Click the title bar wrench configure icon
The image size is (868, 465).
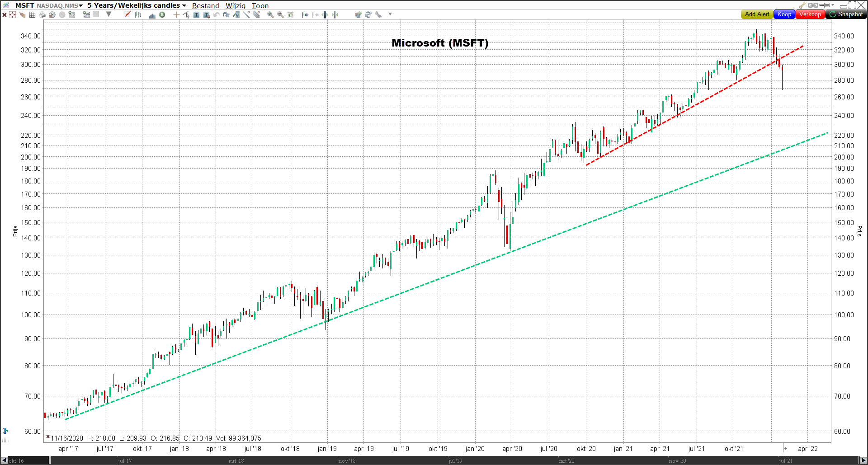coord(802,5)
